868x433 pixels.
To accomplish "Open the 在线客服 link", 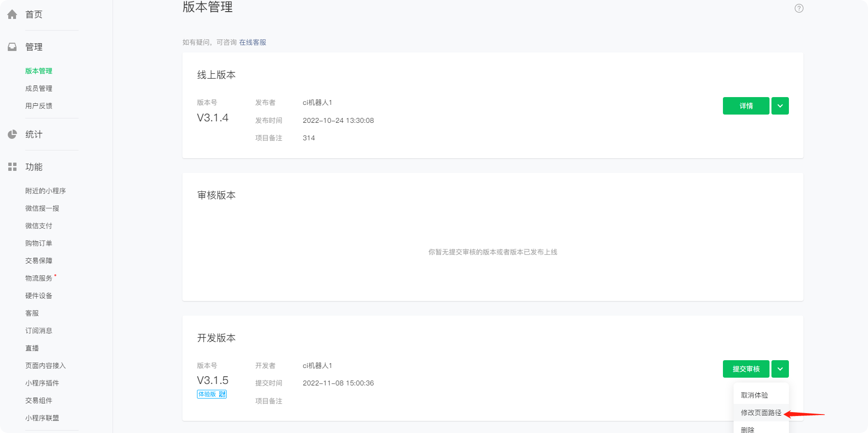I will pyautogui.click(x=253, y=42).
